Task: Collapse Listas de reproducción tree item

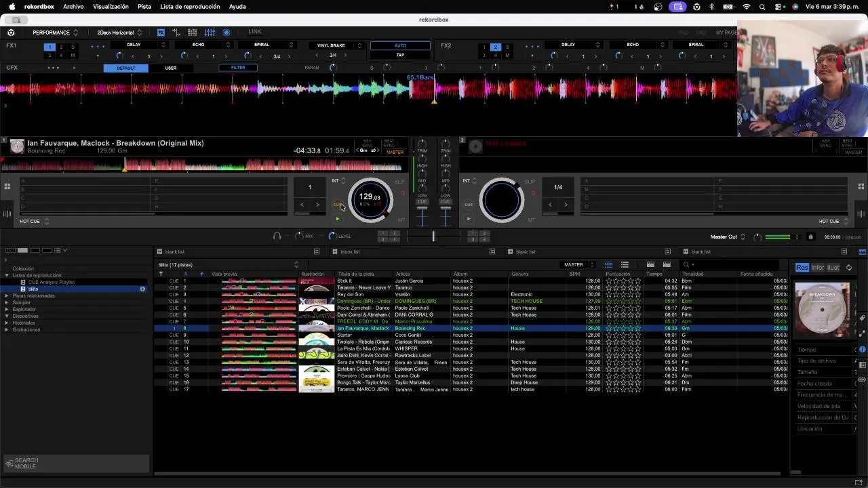Action: pos(6,275)
